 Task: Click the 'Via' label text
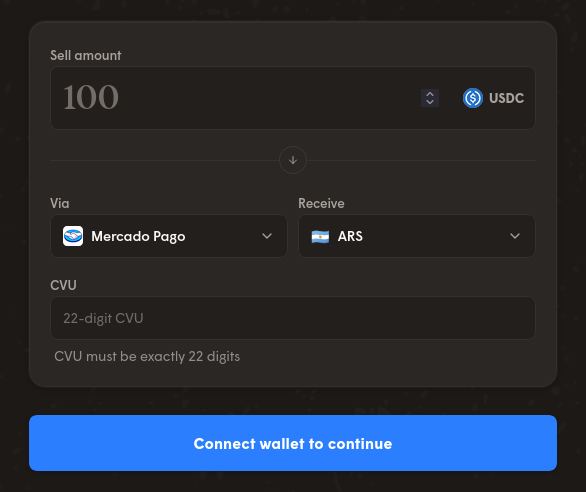(60, 203)
